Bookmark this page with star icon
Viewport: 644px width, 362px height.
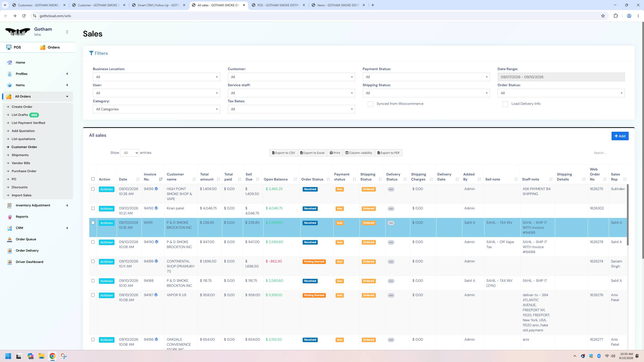point(603,16)
